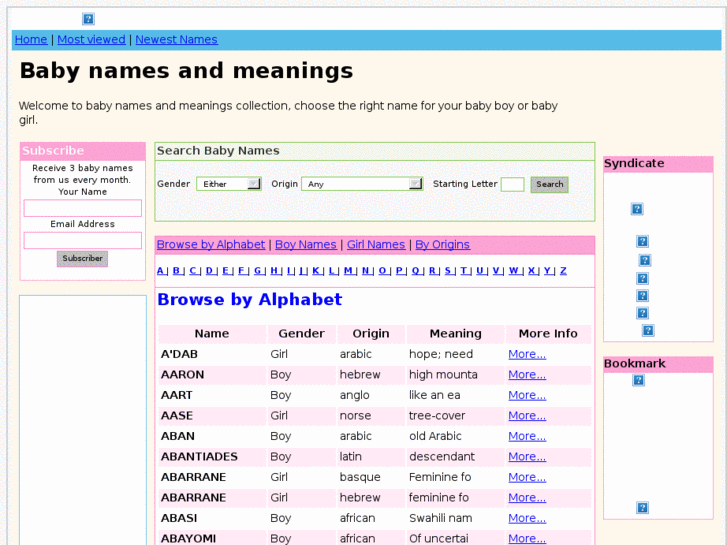The width and height of the screenshot is (727, 545).
Task: Open the Gender dropdown
Action: click(x=229, y=184)
